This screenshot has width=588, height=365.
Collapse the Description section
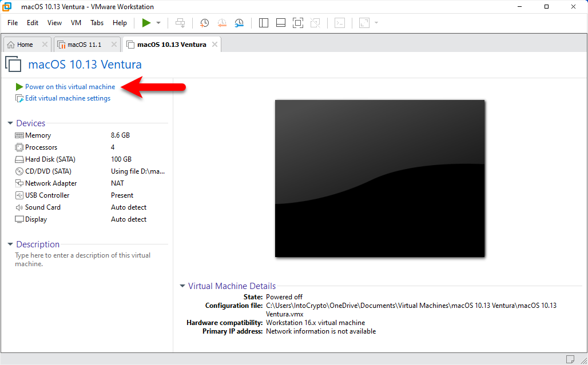point(10,244)
